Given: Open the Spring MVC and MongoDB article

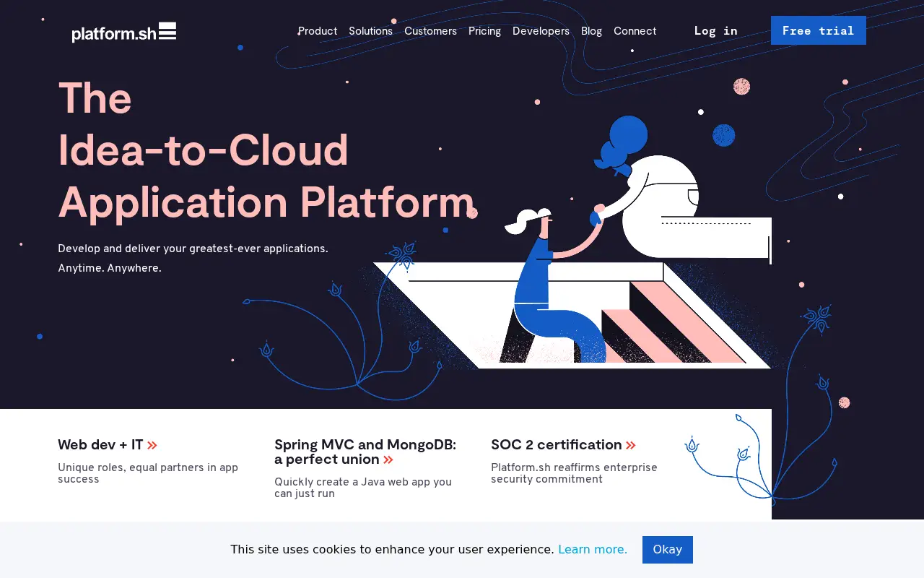Looking at the screenshot, I should pyautogui.click(x=365, y=452).
